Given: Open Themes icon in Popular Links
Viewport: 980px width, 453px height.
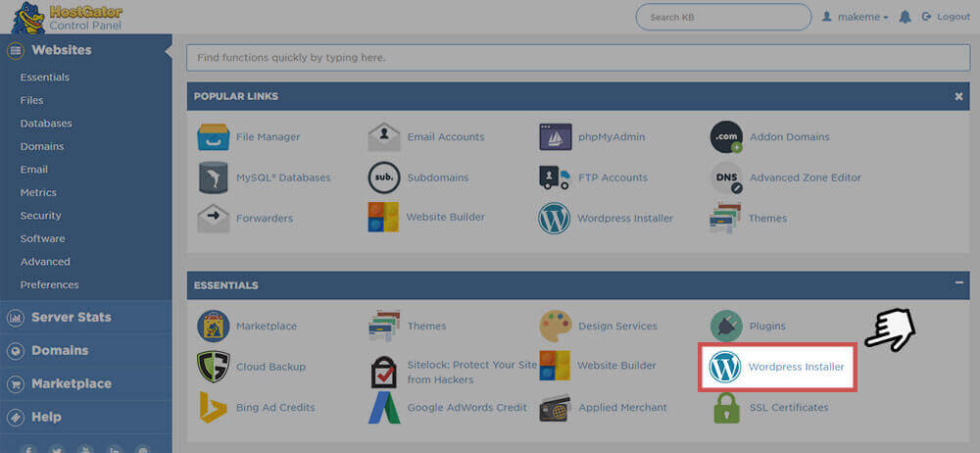Looking at the screenshot, I should (x=725, y=219).
